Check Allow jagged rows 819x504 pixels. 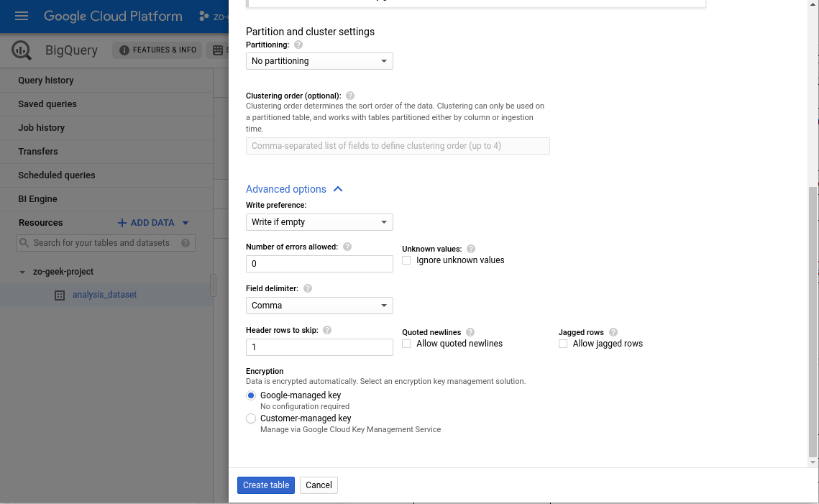tap(562, 344)
